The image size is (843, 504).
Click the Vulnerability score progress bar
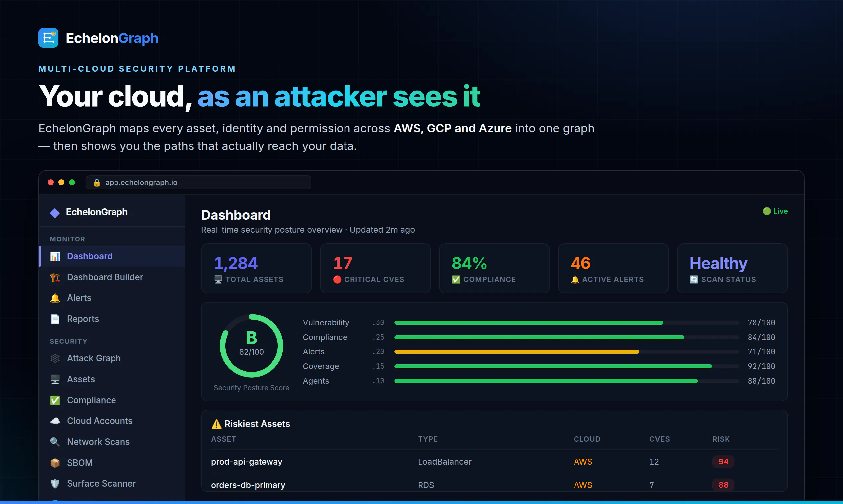(x=567, y=323)
